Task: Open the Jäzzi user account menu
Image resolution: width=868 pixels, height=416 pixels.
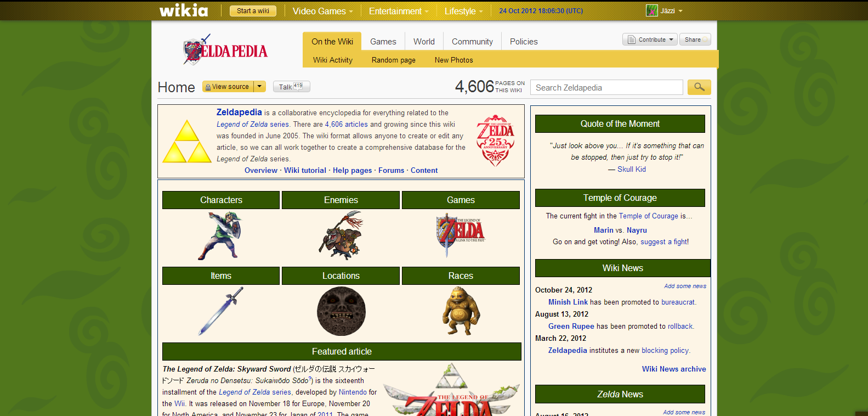Action: click(x=665, y=11)
